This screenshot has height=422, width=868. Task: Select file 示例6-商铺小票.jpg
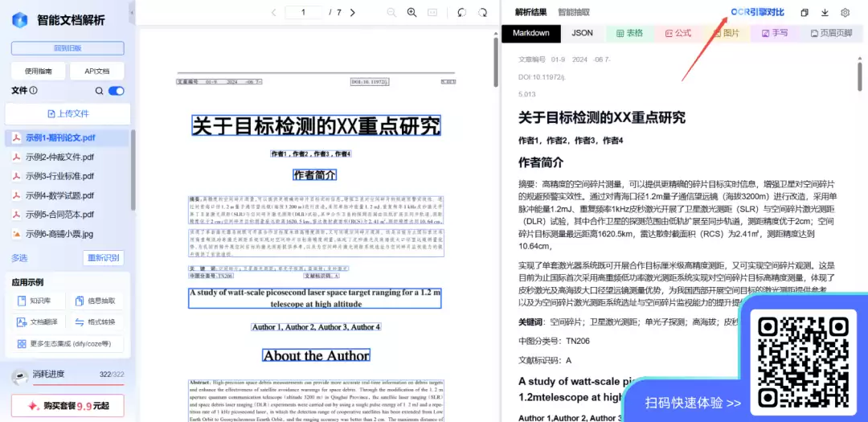(x=68, y=234)
